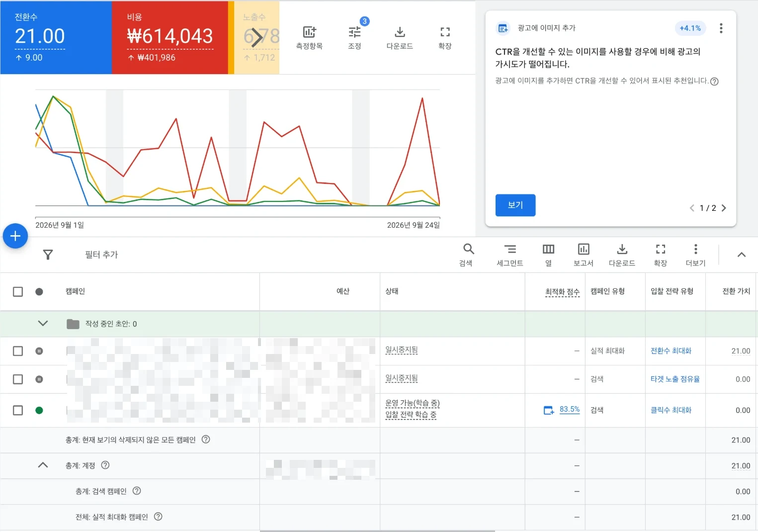Open the 타겟 노출 점유율 bid strategy link
Image resolution: width=758 pixels, height=532 pixels.
click(x=675, y=379)
